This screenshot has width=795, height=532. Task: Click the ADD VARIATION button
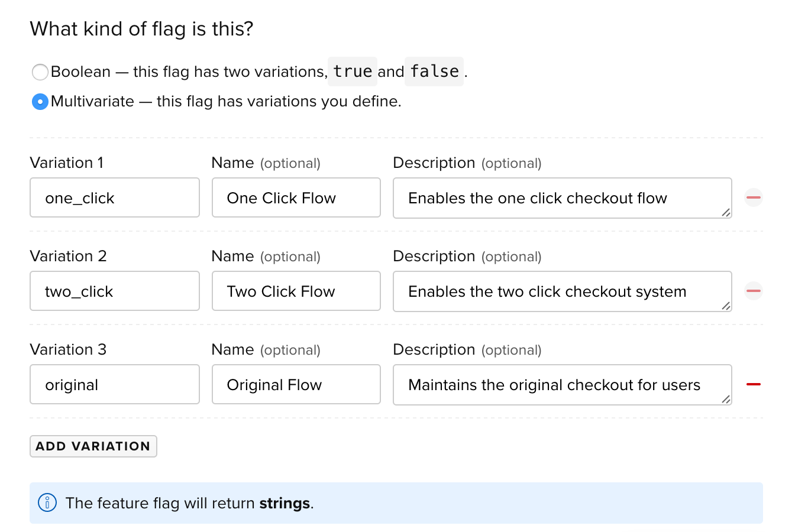[93, 446]
